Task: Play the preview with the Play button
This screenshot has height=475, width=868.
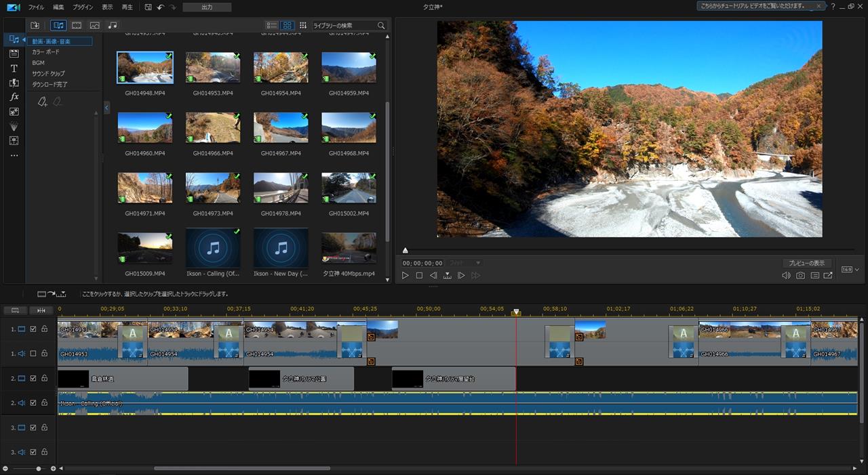Action: pyautogui.click(x=405, y=275)
